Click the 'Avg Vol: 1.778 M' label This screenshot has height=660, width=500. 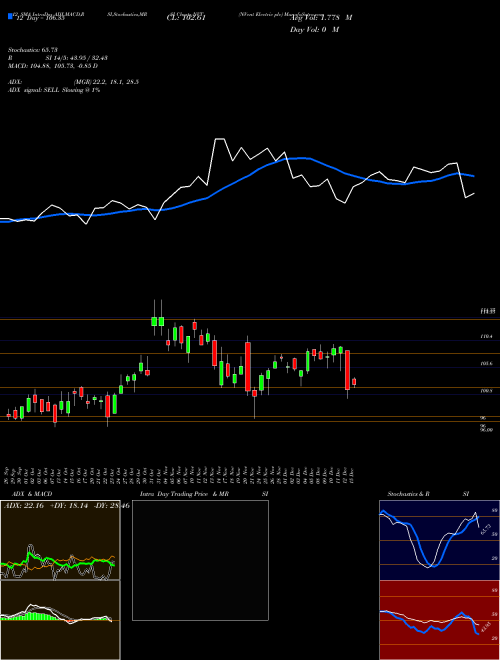(321, 18)
